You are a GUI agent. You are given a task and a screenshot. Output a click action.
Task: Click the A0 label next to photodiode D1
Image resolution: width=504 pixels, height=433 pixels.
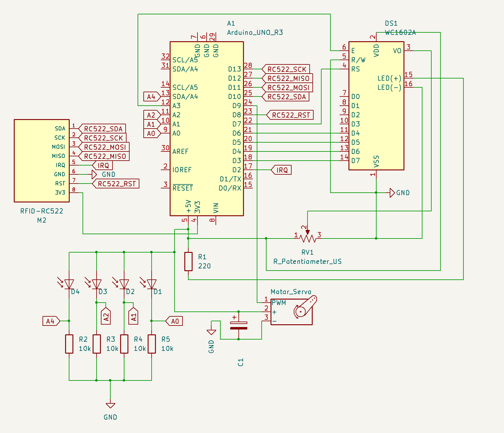point(175,321)
